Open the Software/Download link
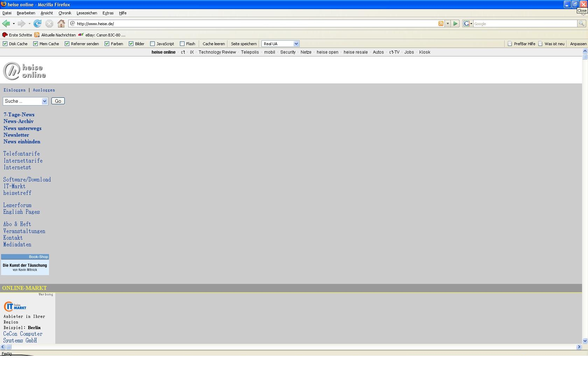588x368 pixels. (x=27, y=179)
